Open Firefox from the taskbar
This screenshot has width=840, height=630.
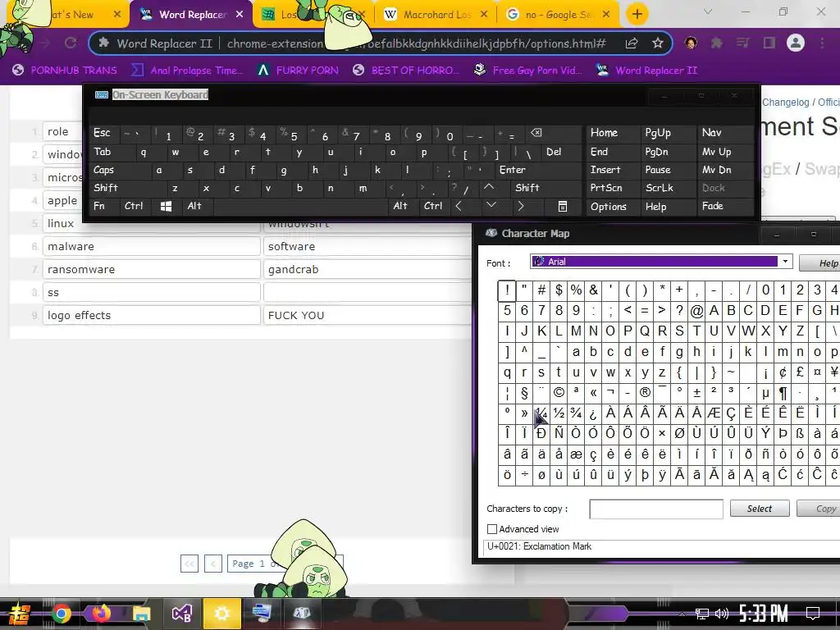[x=101, y=614]
